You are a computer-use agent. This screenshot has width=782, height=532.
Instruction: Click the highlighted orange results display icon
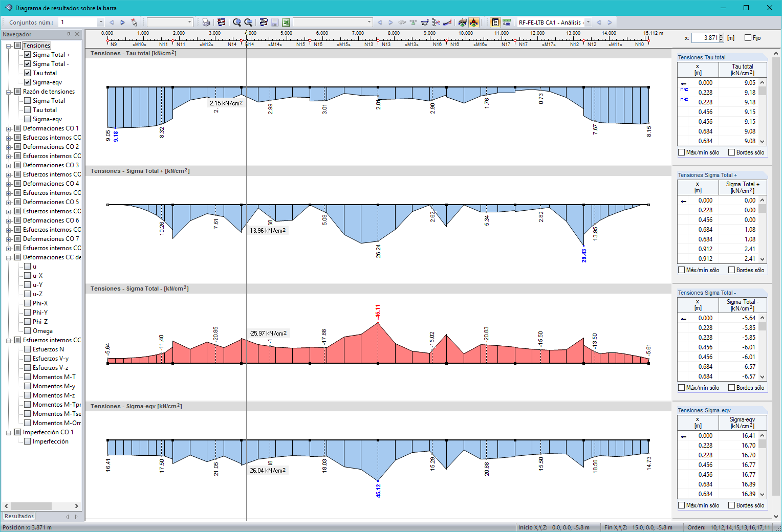474,23
